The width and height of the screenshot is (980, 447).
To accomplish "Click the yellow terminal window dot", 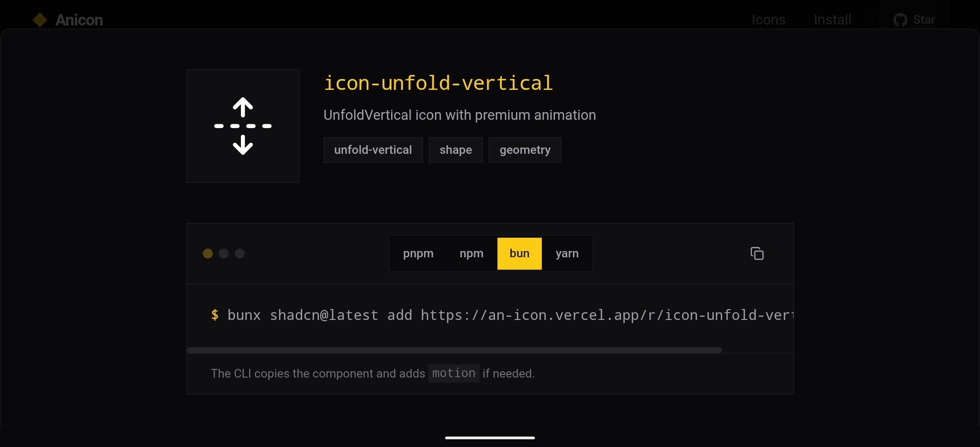I will [x=208, y=254].
